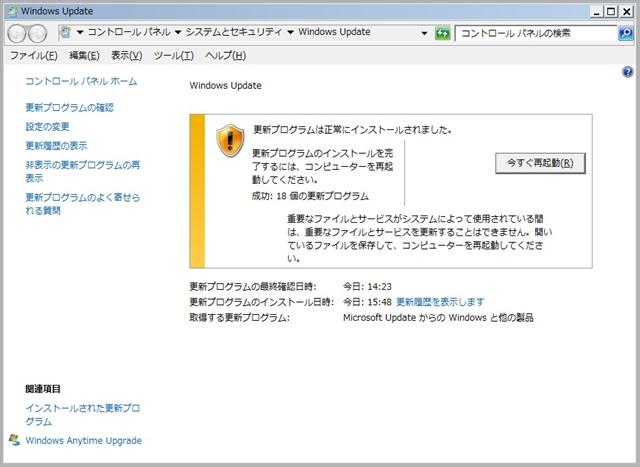Click the green refresh icon in address bar
Viewport: 640px width, 467px height.
(x=442, y=33)
